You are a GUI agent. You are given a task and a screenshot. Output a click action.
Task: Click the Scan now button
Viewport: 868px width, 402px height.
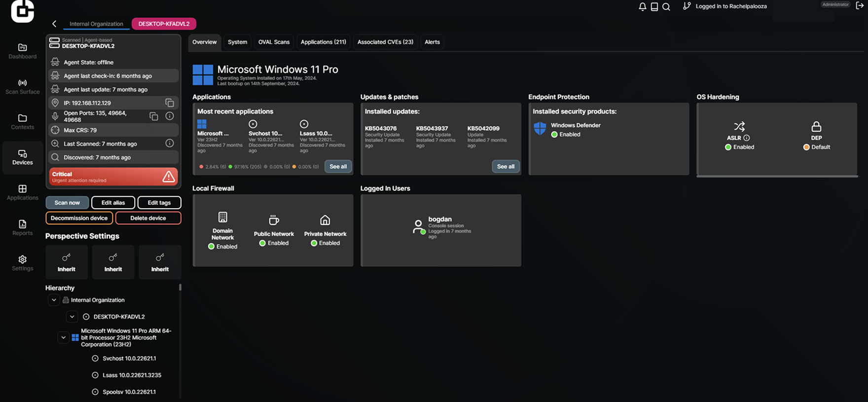(67, 203)
